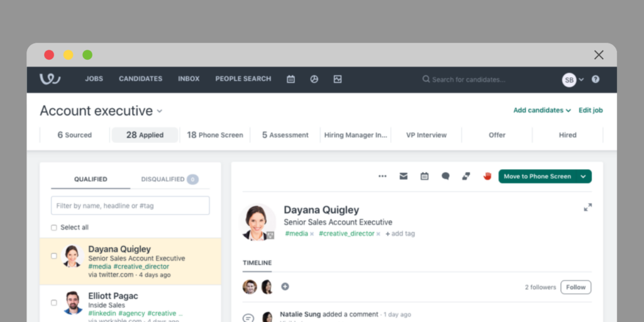Viewport: 644px width, 322px height.
Task: Disqualify candidate with red hand icon
Action: point(487,177)
